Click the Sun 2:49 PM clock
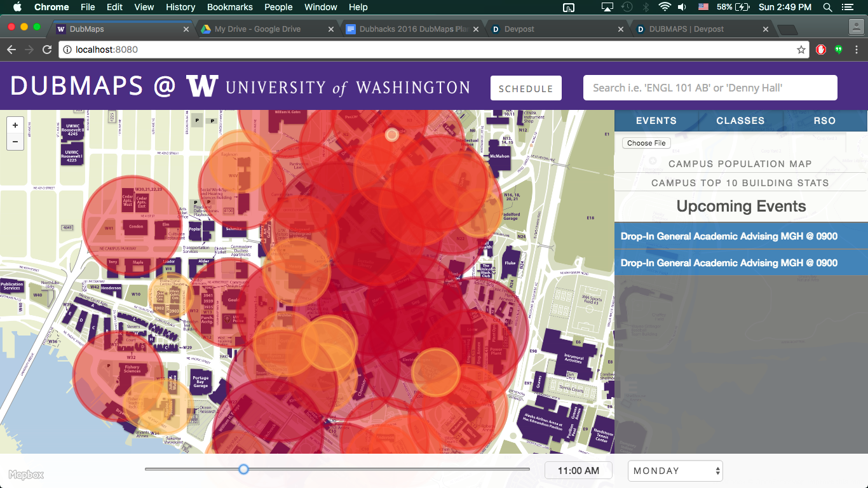 pyautogui.click(x=785, y=7)
